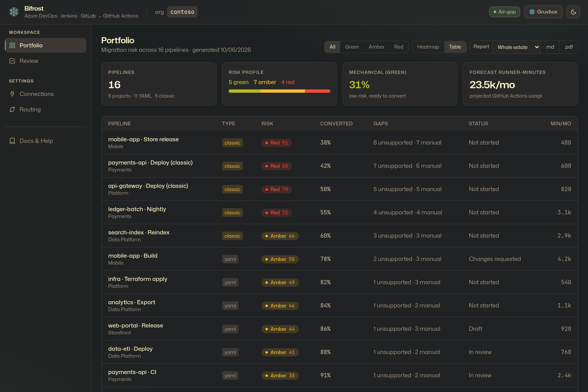
Task: Open the Whole estate report dropdown
Action: pos(517,47)
